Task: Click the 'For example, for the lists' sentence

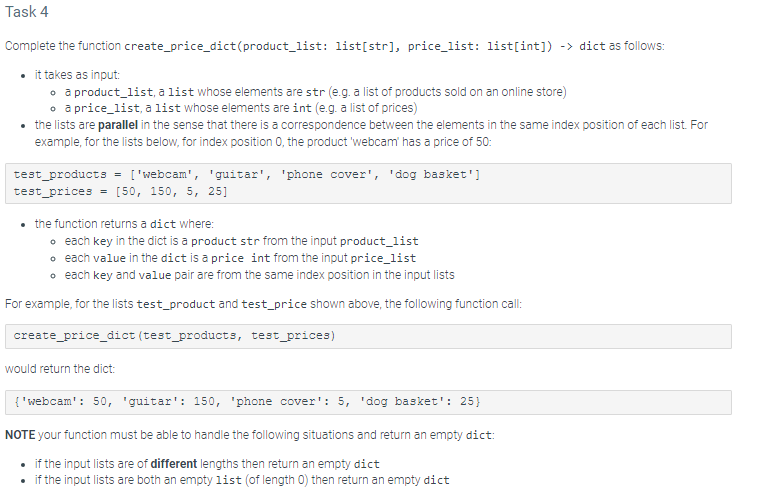Action: (263, 304)
